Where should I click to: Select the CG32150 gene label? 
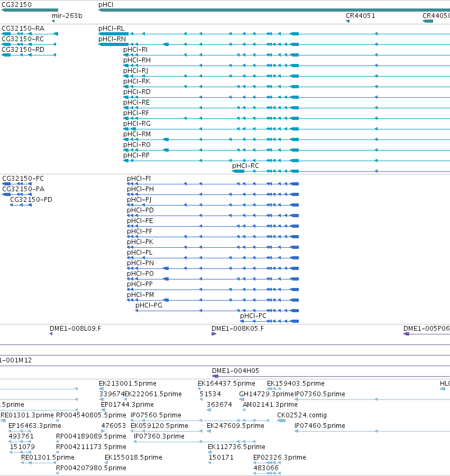(x=16, y=5)
